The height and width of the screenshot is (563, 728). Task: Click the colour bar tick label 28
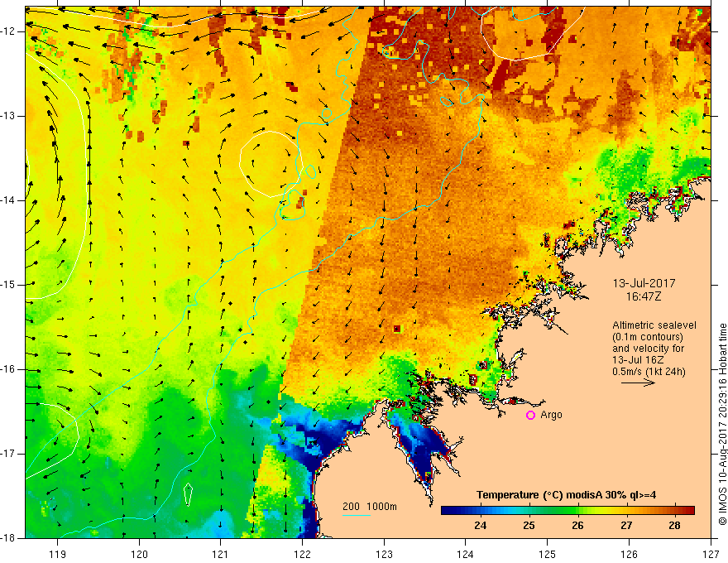click(674, 526)
